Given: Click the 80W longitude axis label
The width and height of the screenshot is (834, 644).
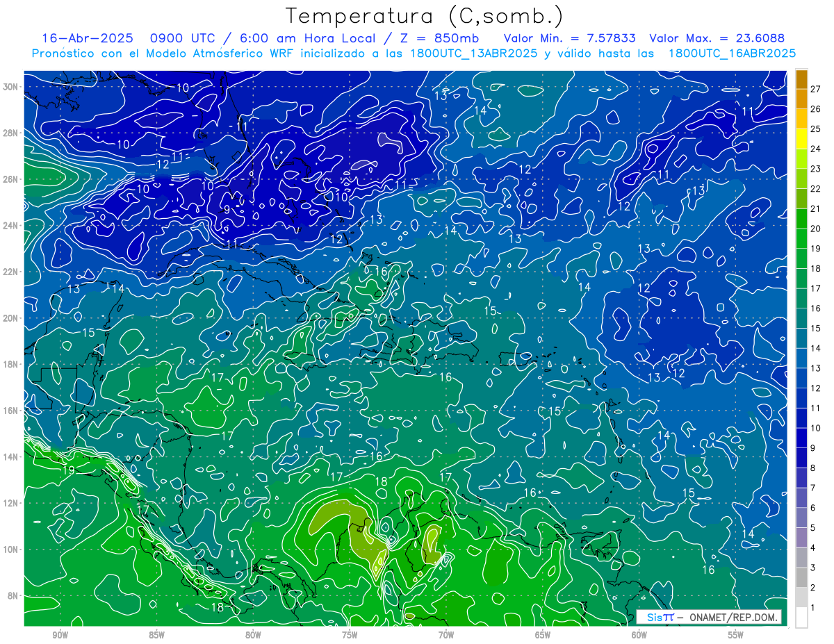Looking at the screenshot, I should pyautogui.click(x=253, y=635).
